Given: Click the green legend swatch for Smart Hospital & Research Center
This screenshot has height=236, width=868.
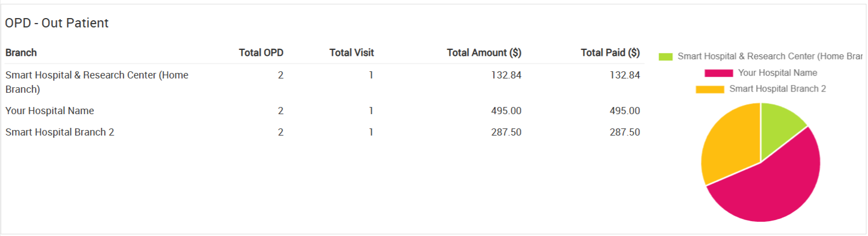Looking at the screenshot, I should pos(665,57).
